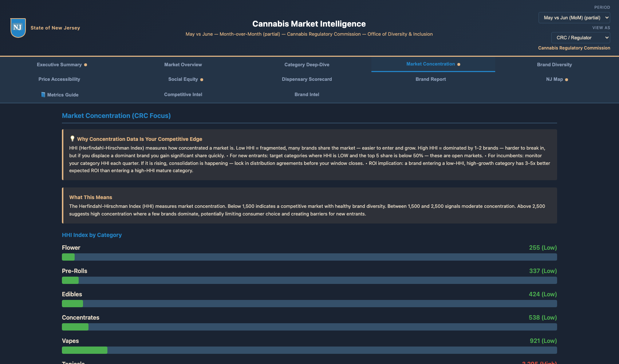Click the Vapes HHI progress bar
This screenshot has height=364, width=619.
point(309,350)
